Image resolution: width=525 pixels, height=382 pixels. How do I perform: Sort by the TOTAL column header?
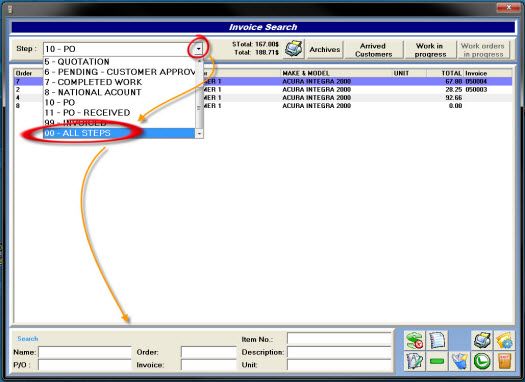tap(445, 73)
